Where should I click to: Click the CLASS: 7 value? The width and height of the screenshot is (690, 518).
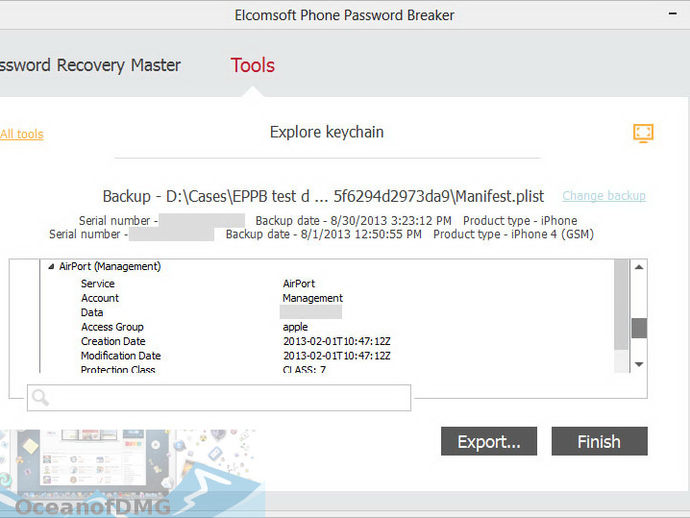click(x=304, y=369)
